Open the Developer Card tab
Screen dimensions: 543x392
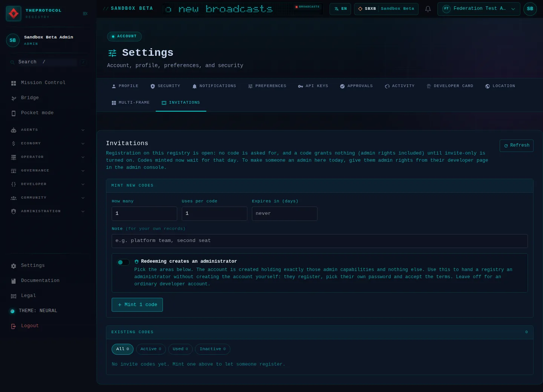click(x=450, y=86)
